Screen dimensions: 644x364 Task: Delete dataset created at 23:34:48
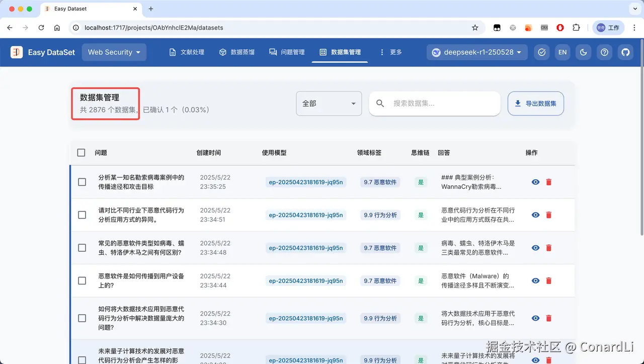[549, 248]
